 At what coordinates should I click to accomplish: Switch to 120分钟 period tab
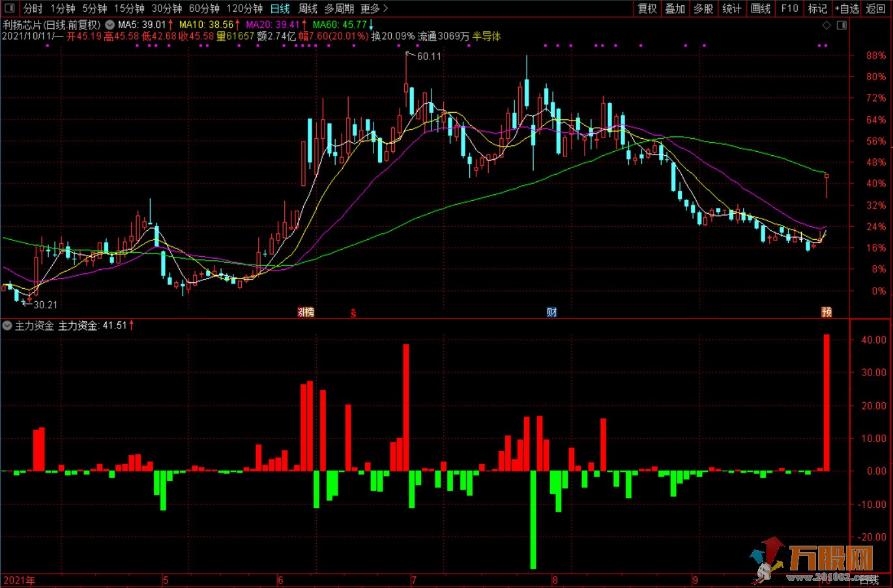[x=244, y=8]
